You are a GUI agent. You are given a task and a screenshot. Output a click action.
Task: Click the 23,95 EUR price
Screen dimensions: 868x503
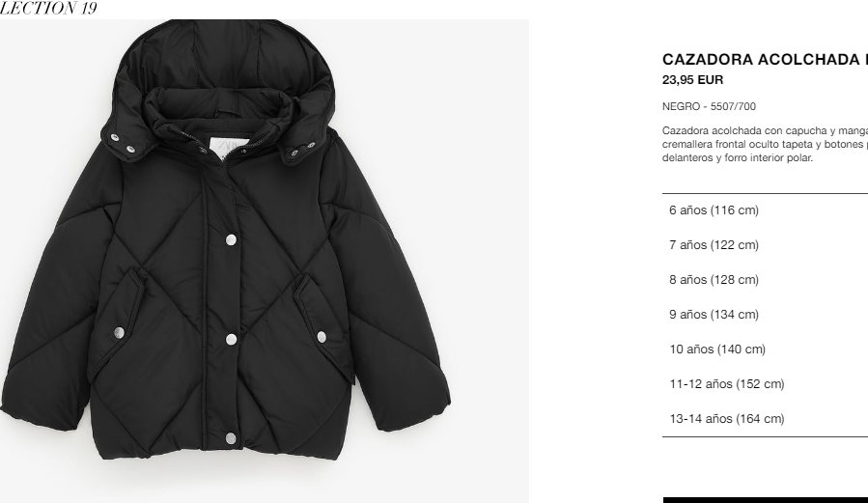click(692, 80)
